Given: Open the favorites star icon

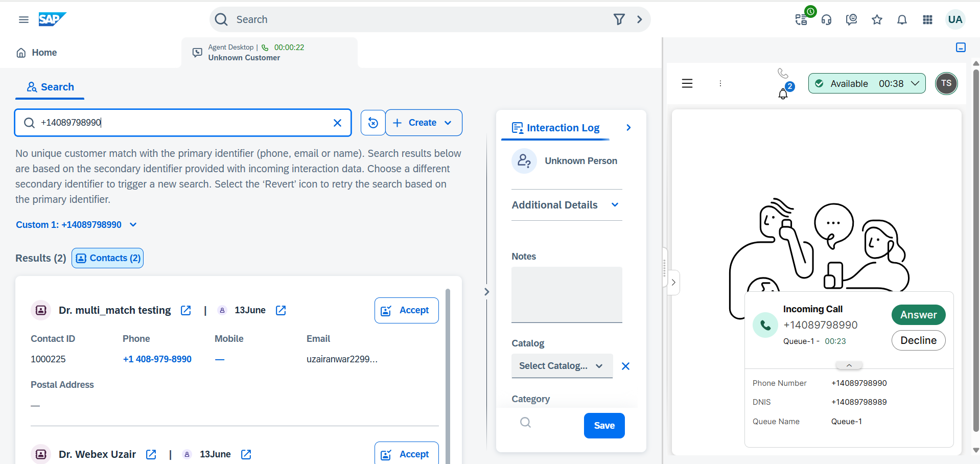Looking at the screenshot, I should (x=877, y=19).
